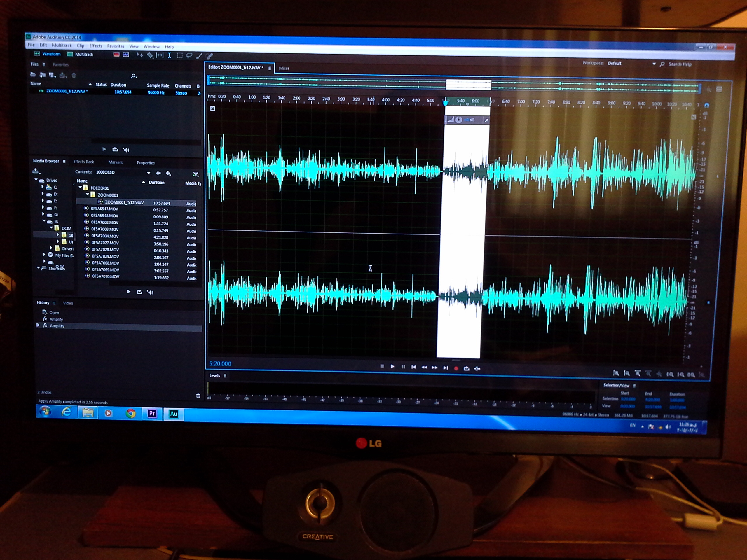
Task: Select the Time Selection tool
Action: tap(169, 55)
